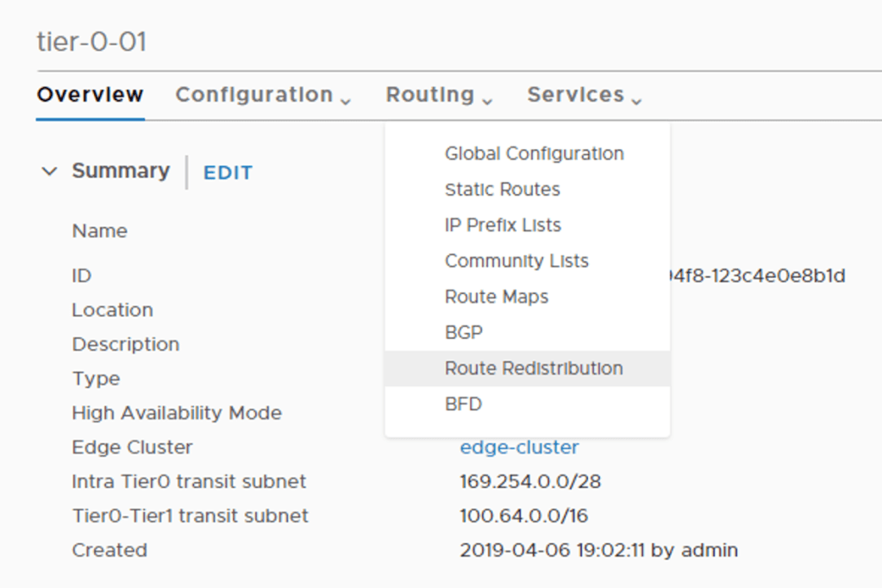
Task: Open the Services tab label
Action: (575, 95)
